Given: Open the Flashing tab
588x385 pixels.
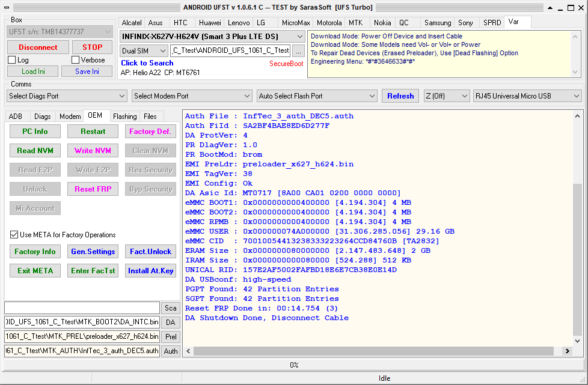Looking at the screenshot, I should [125, 117].
